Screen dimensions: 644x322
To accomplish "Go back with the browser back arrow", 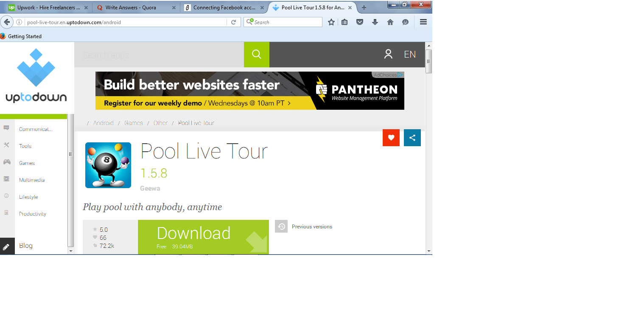I will [x=6, y=22].
